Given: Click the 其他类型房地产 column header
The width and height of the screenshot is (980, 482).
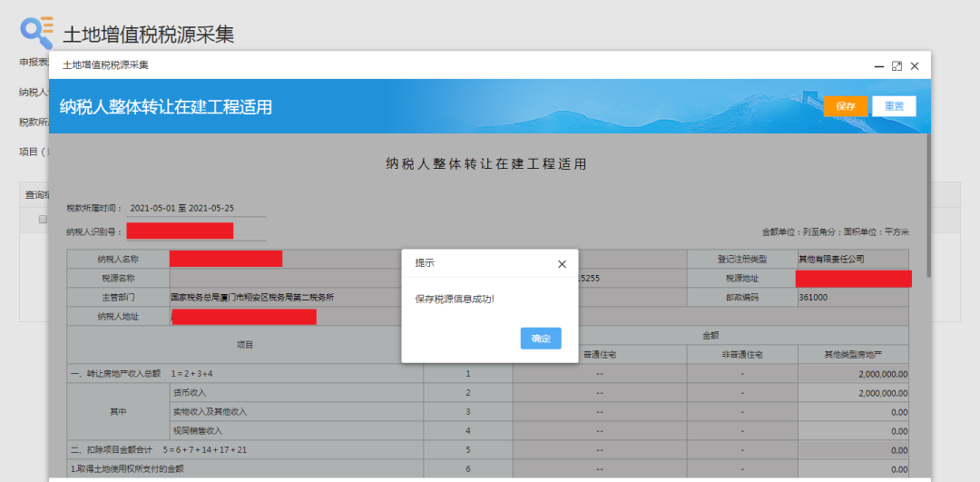Looking at the screenshot, I should (x=853, y=355).
